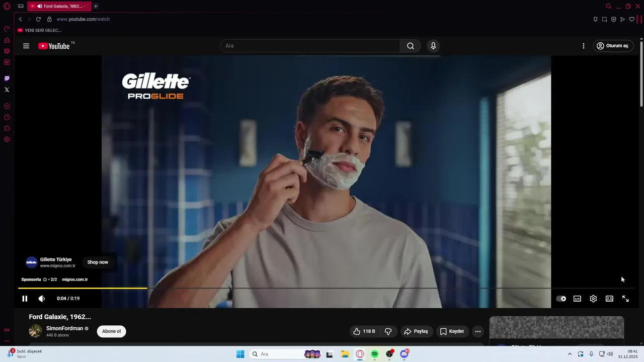Save the video with Kaydet
The height and width of the screenshot is (362, 644).
(x=452, y=331)
